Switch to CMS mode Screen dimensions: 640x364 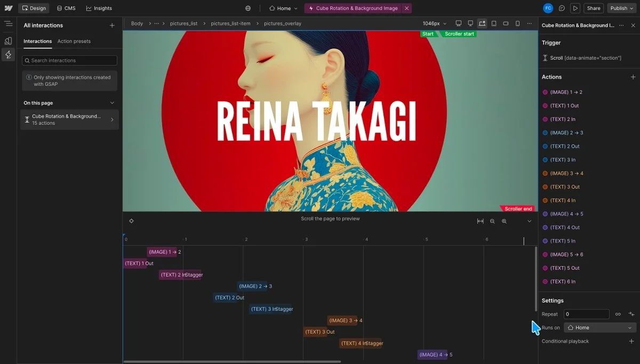click(x=66, y=8)
